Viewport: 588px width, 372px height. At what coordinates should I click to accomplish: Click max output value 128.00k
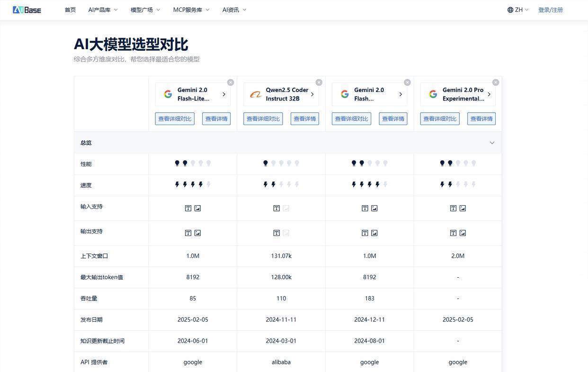tap(281, 277)
